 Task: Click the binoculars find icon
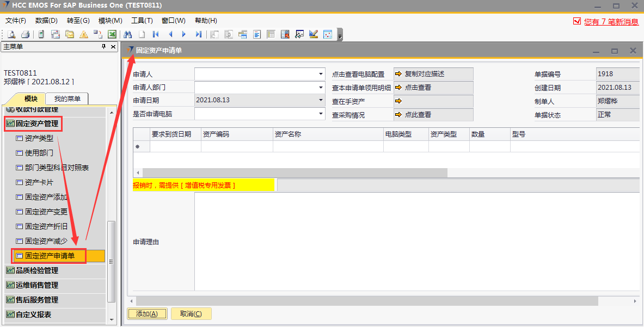(x=128, y=34)
